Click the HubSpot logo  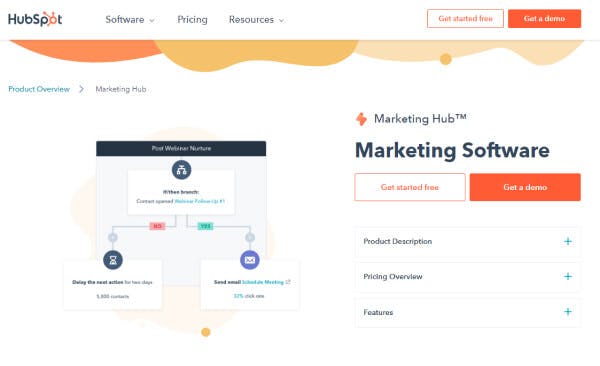tap(35, 19)
